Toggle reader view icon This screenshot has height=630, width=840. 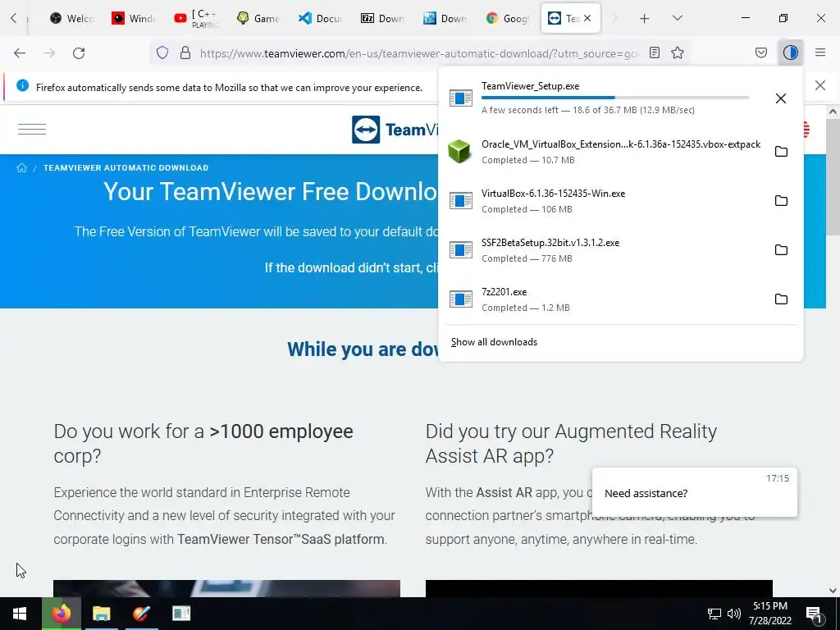[654, 52]
